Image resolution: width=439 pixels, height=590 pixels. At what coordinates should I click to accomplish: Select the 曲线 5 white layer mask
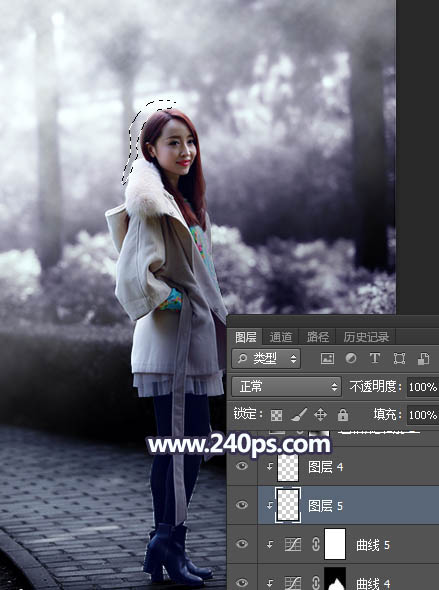pos(335,544)
